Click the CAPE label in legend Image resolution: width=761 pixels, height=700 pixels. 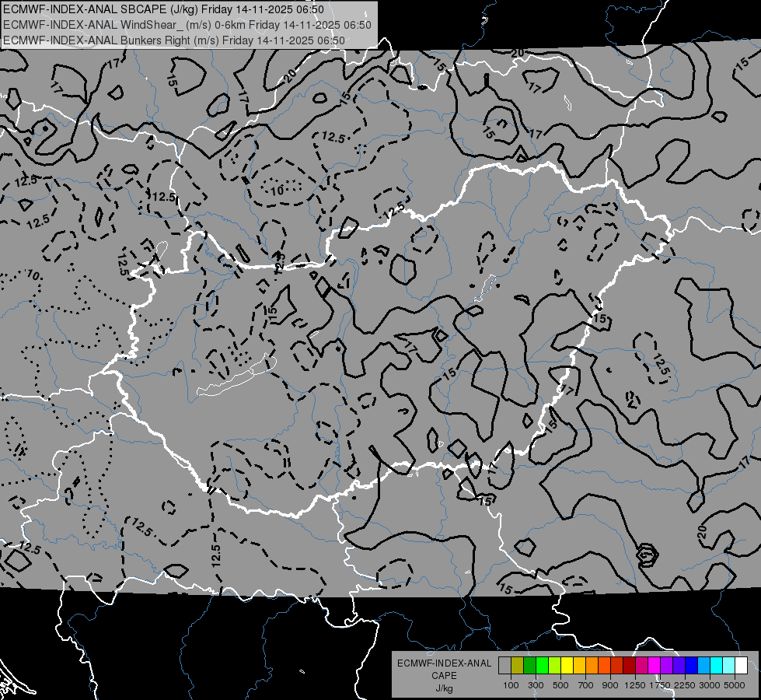(x=444, y=676)
